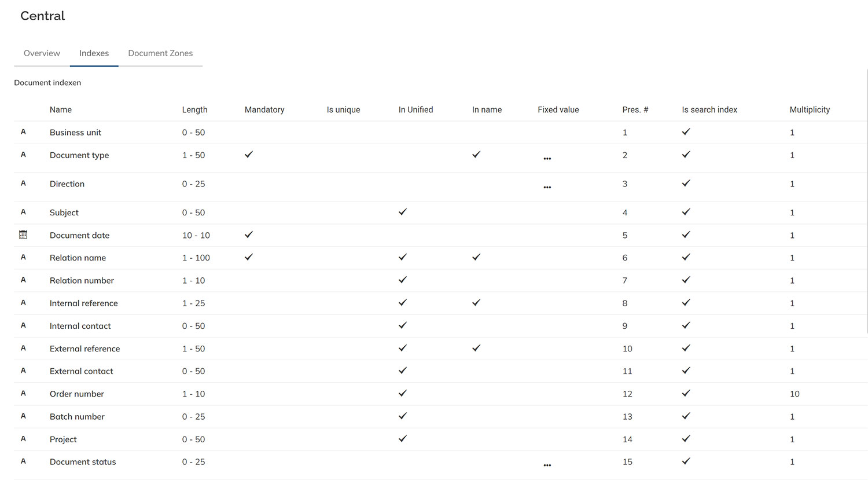The image size is (868, 484).
Task: Select the Relation number row name
Action: (82, 280)
